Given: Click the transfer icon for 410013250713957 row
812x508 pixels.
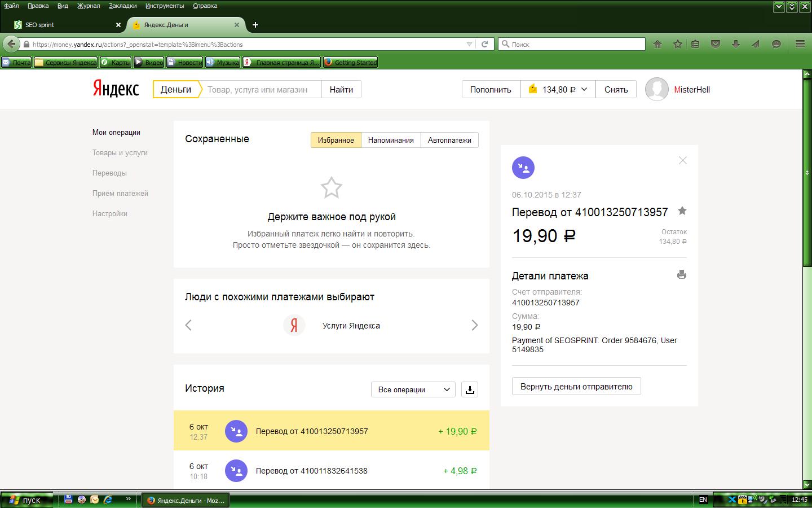Looking at the screenshot, I should point(236,431).
